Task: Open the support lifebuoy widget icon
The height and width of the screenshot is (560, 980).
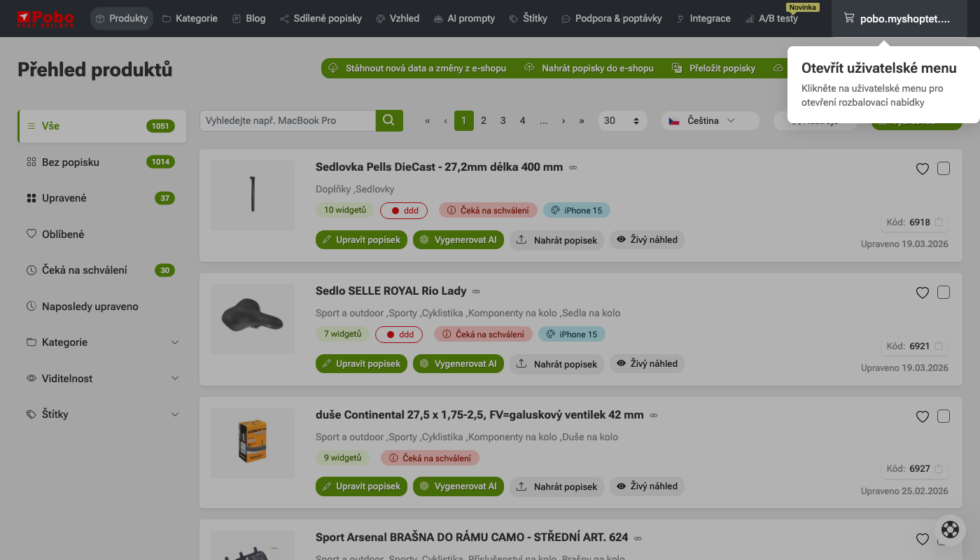Action: tap(950, 529)
